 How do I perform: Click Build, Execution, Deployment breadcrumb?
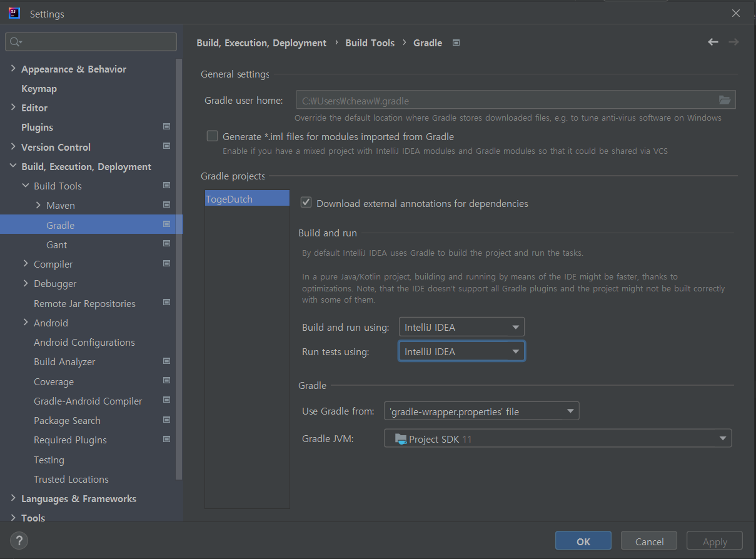tap(261, 43)
